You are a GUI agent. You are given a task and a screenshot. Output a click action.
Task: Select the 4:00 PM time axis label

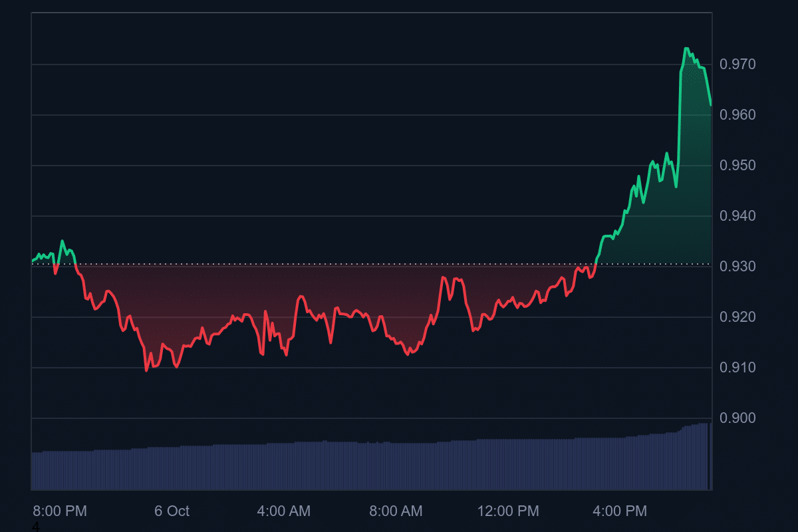(x=620, y=511)
